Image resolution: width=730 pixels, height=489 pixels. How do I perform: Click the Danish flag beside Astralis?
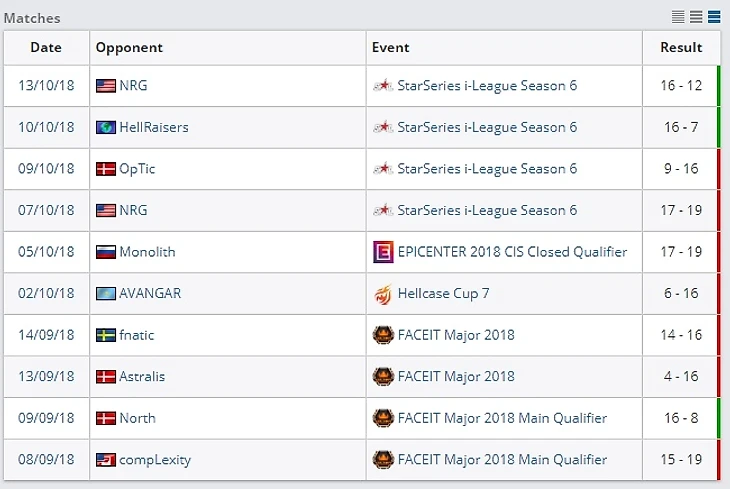click(106, 377)
